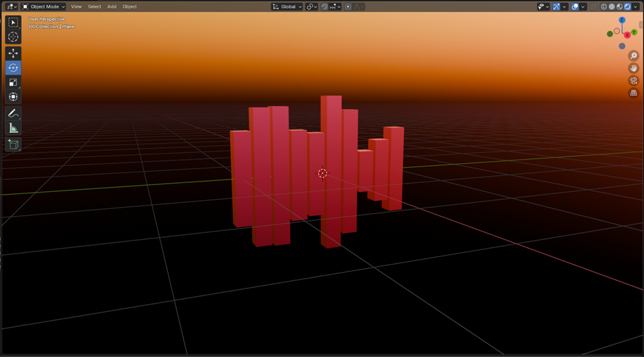Enable proportional editing toggle
Image resolution: width=644 pixels, height=357 pixels.
pyautogui.click(x=348, y=7)
